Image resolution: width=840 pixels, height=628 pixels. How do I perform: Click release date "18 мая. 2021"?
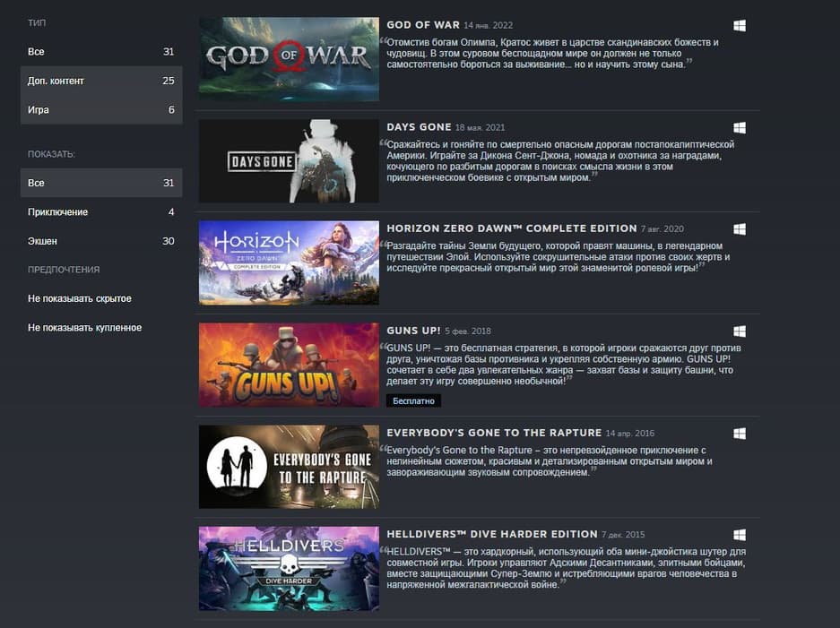coord(480,127)
